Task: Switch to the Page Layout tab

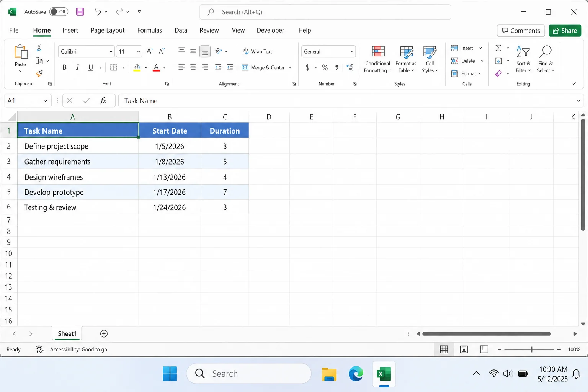Action: point(108,30)
